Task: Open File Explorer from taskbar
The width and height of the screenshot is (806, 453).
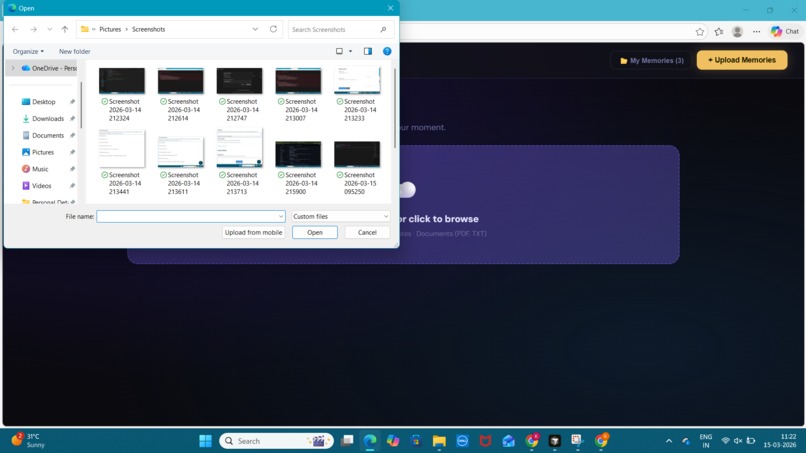Action: (x=439, y=441)
